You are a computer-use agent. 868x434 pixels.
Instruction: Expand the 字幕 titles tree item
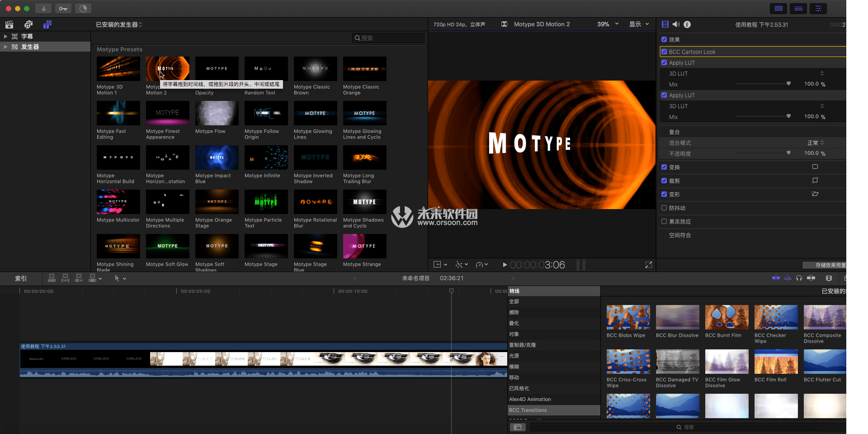[5, 36]
